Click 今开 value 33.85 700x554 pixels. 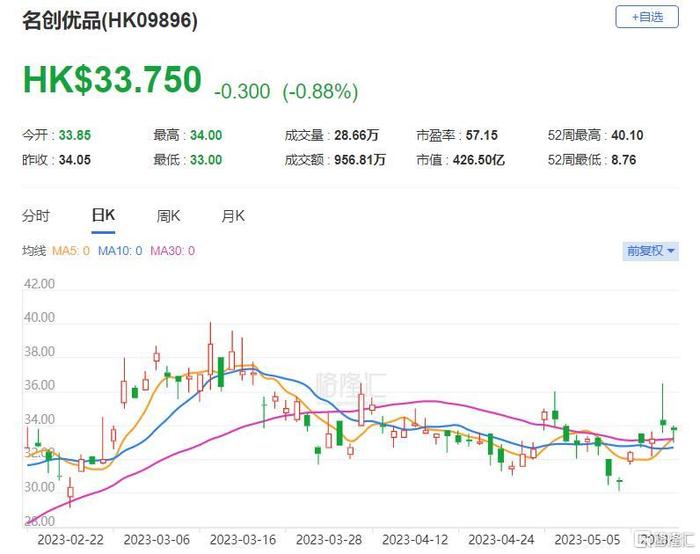pyautogui.click(x=75, y=135)
